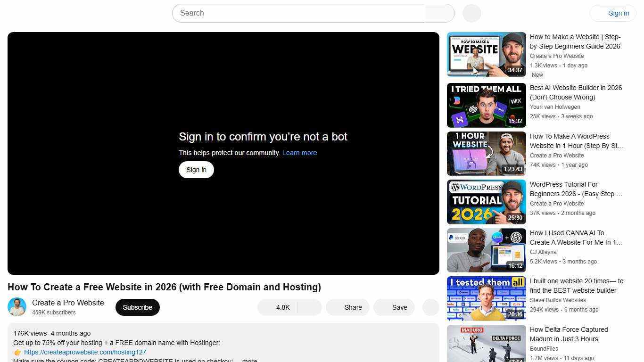Toggle Subscribe for Create a Pro Website
The height and width of the screenshot is (362, 644).
[x=137, y=307]
